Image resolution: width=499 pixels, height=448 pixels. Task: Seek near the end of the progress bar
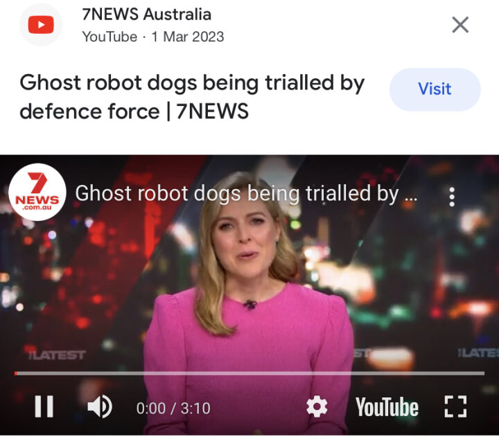474,373
